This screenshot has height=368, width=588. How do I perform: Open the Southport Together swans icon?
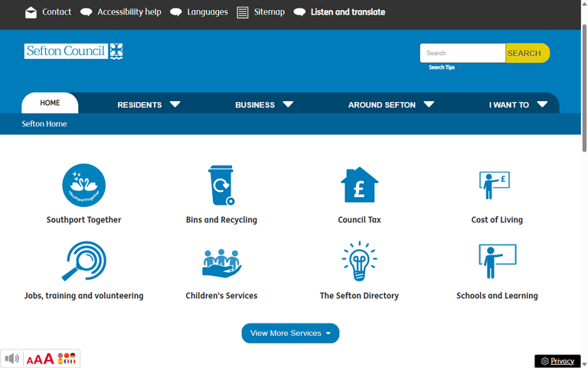tap(83, 186)
